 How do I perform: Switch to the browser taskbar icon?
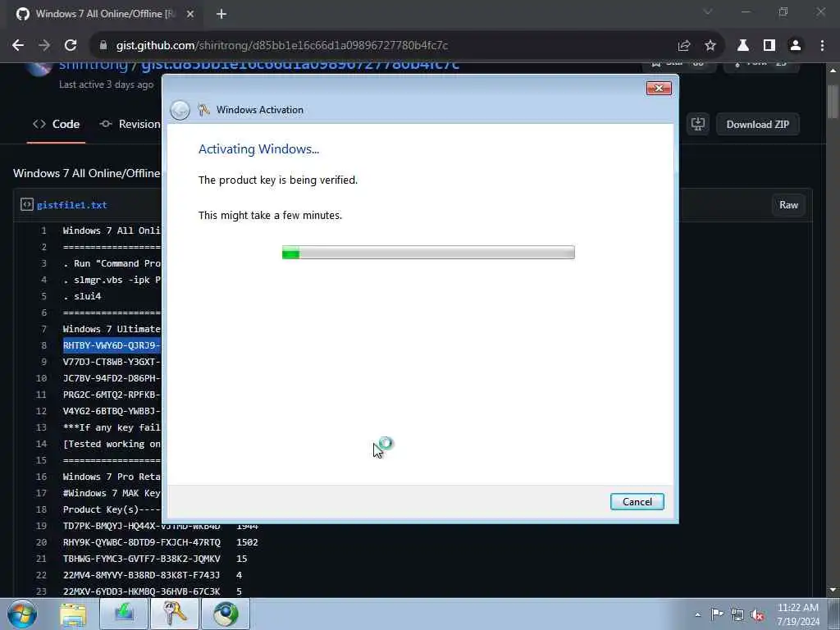[x=226, y=614]
